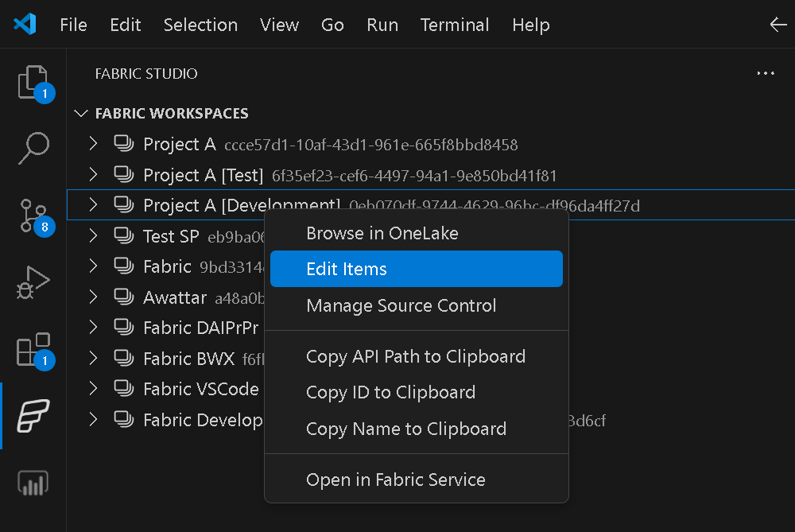
Task: Open the Explorer view in activity bar
Action: point(33,83)
